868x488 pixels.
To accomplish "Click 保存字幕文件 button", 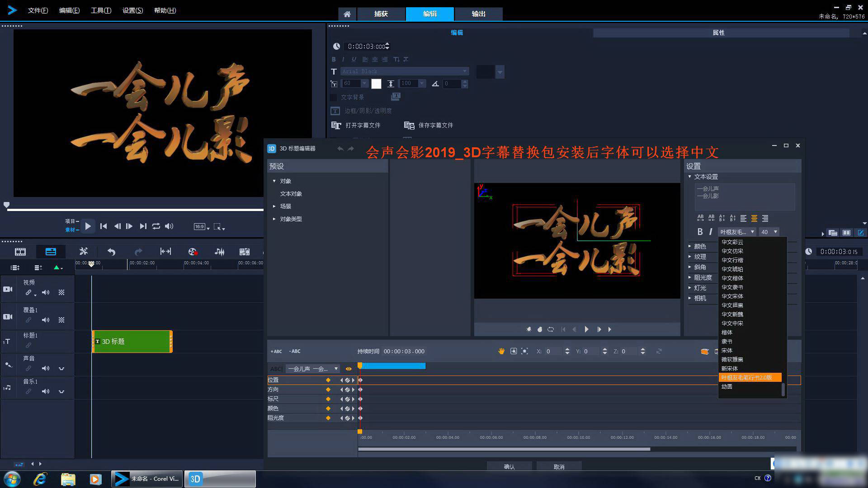I will [x=429, y=125].
